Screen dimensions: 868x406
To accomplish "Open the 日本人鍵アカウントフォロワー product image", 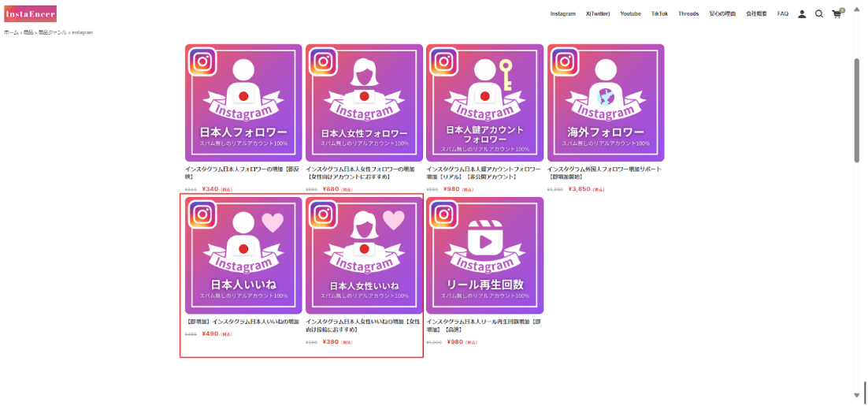I will tap(485, 103).
